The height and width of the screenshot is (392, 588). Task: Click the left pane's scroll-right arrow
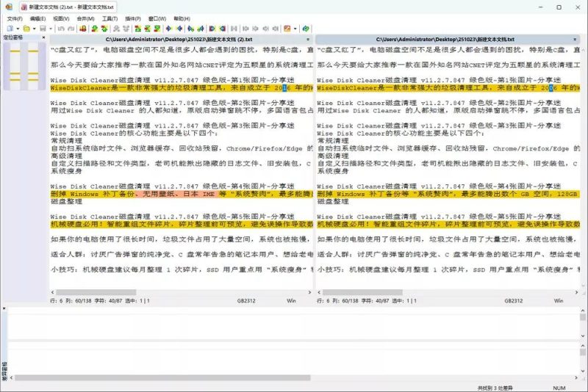309,292
